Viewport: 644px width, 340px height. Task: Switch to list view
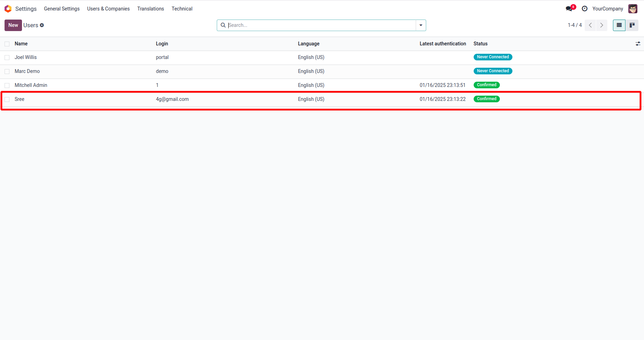point(619,25)
